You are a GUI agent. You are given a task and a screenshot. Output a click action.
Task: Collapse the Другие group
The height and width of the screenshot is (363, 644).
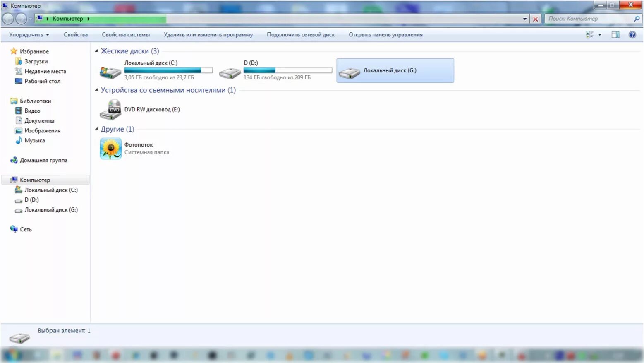point(96,129)
